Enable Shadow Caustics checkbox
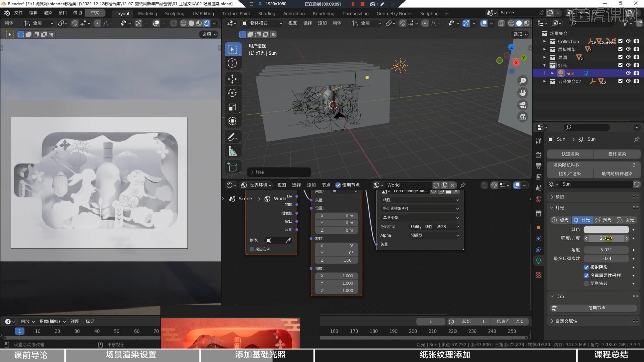The width and height of the screenshot is (644, 362). click(x=586, y=283)
